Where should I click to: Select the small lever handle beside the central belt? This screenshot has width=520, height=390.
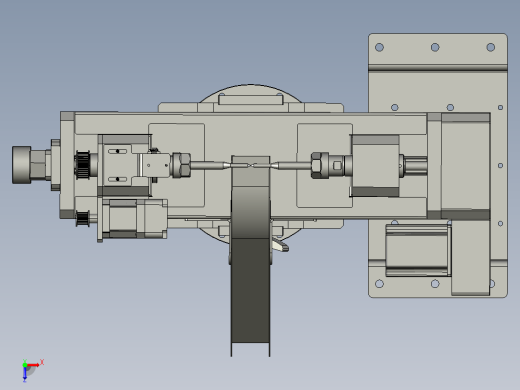coord(280,246)
